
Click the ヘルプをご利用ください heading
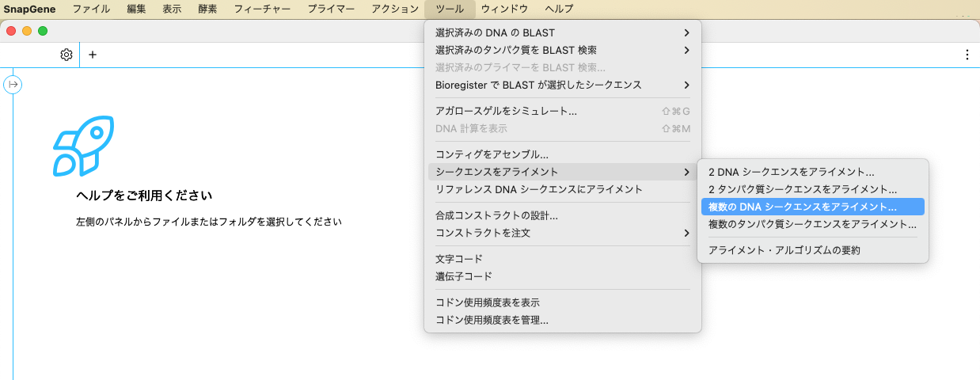tap(144, 195)
